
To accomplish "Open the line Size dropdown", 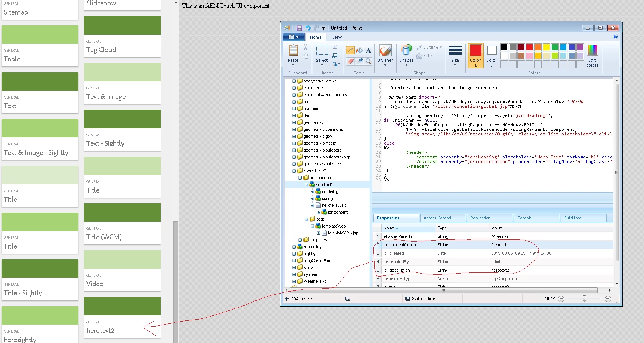I will click(x=455, y=55).
